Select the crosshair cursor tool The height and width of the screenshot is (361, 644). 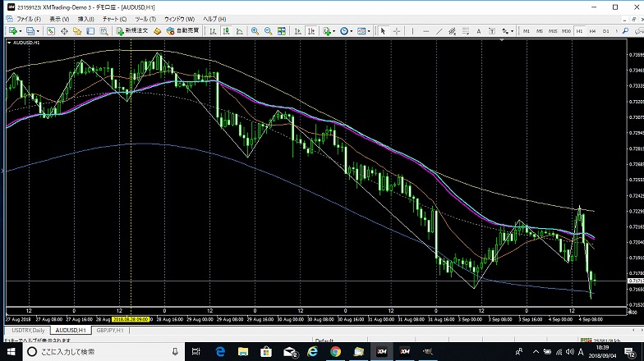(x=395, y=30)
